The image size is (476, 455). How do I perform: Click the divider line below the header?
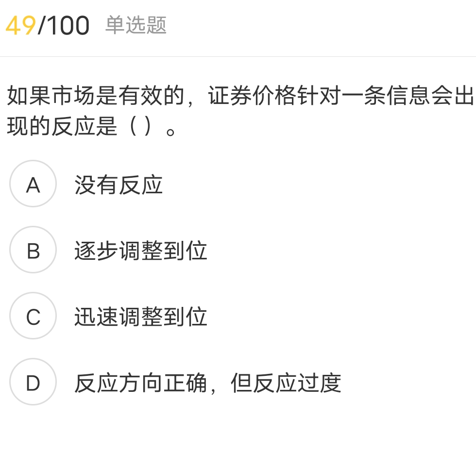[238, 56]
